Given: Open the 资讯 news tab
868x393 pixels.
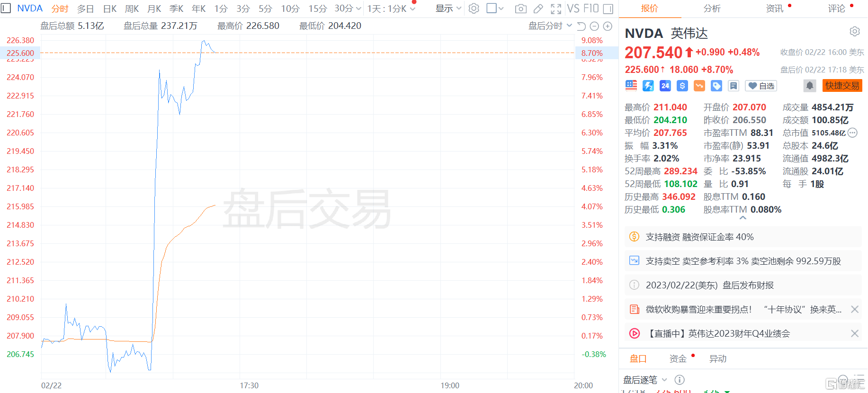Looking at the screenshot, I should pos(774,9).
